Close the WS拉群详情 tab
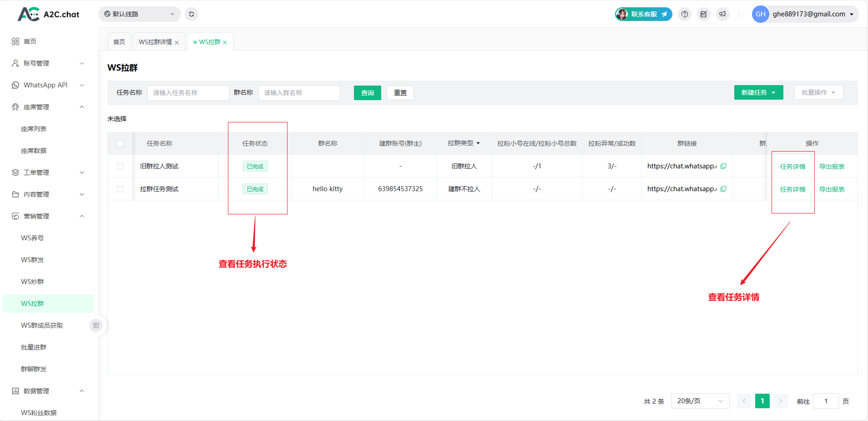868x421 pixels. tap(177, 42)
